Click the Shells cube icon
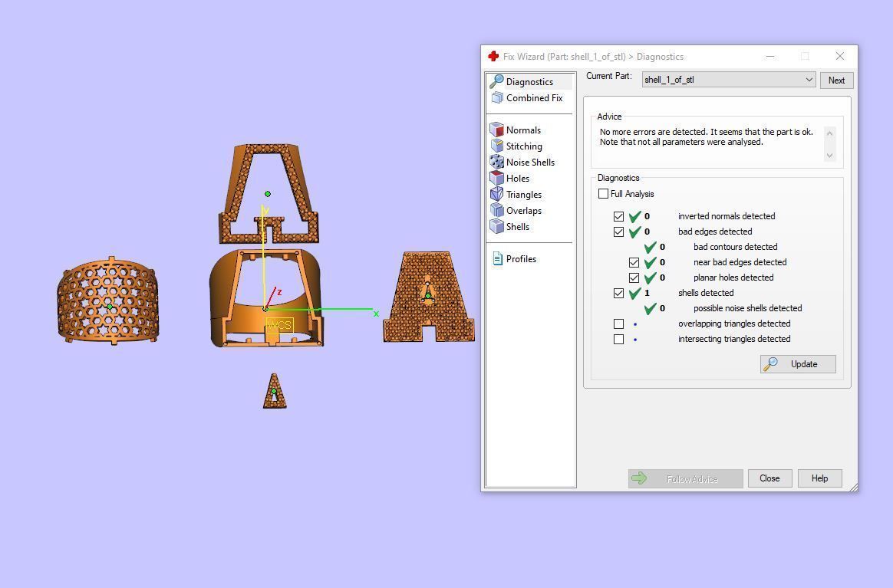893x588 pixels. [496, 227]
